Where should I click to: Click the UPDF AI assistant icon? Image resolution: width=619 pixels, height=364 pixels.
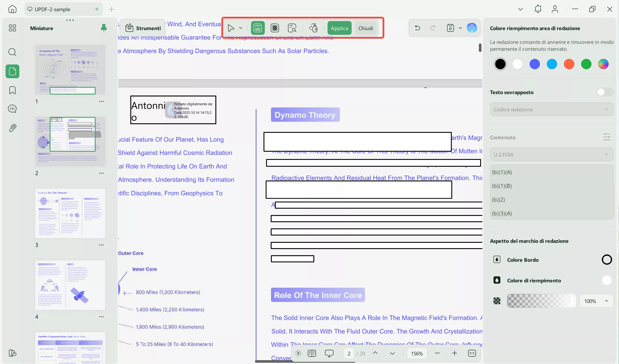[x=472, y=28]
